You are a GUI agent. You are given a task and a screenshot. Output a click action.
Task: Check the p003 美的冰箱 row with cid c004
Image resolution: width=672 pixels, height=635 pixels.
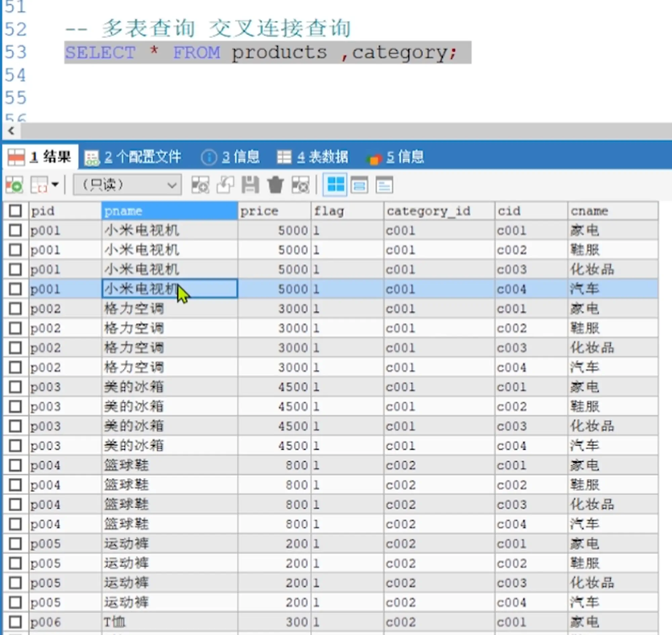coord(15,446)
